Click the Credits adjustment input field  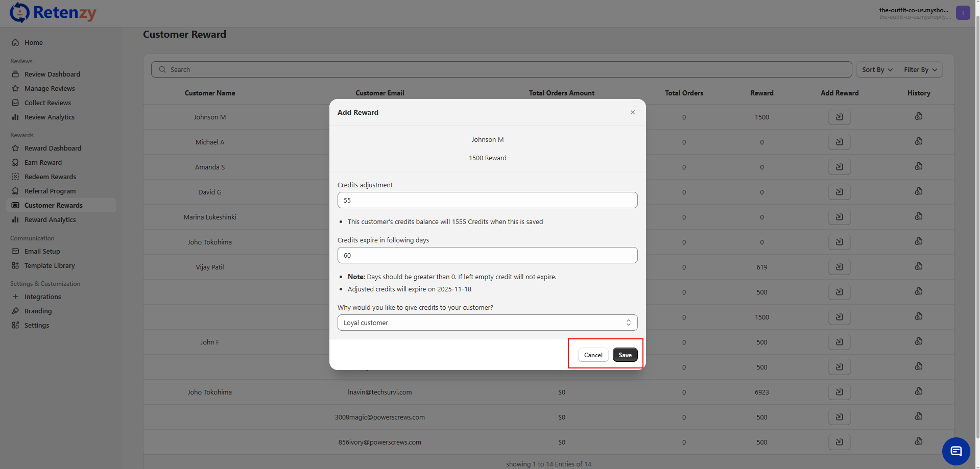click(x=487, y=200)
